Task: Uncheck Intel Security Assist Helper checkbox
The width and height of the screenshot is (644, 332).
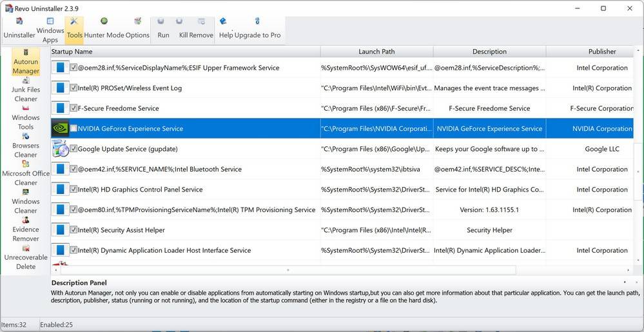Action: (x=73, y=230)
